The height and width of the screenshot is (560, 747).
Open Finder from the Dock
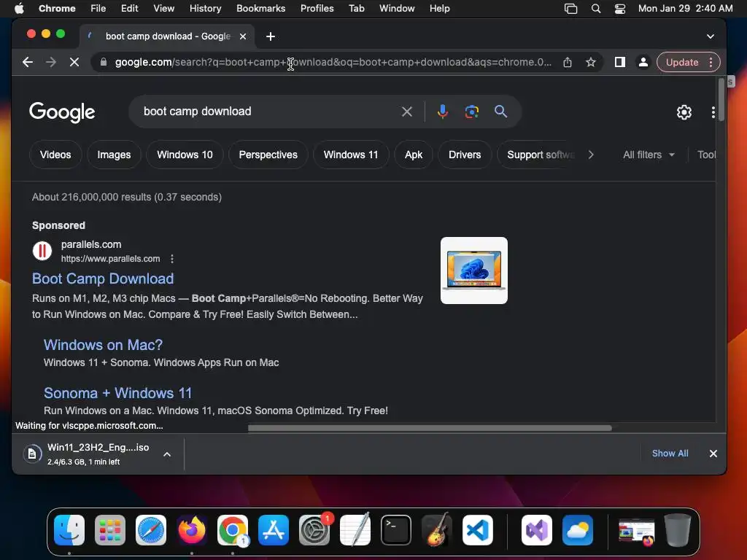tap(69, 530)
